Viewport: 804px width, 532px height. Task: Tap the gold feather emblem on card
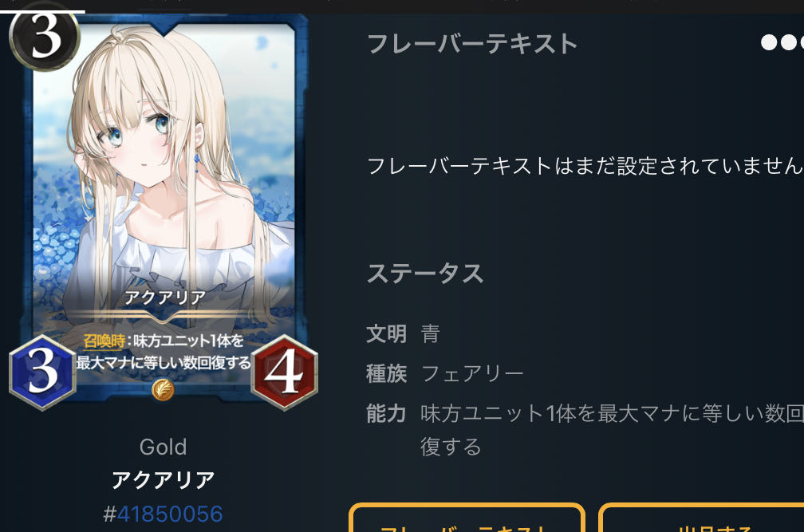(x=163, y=389)
